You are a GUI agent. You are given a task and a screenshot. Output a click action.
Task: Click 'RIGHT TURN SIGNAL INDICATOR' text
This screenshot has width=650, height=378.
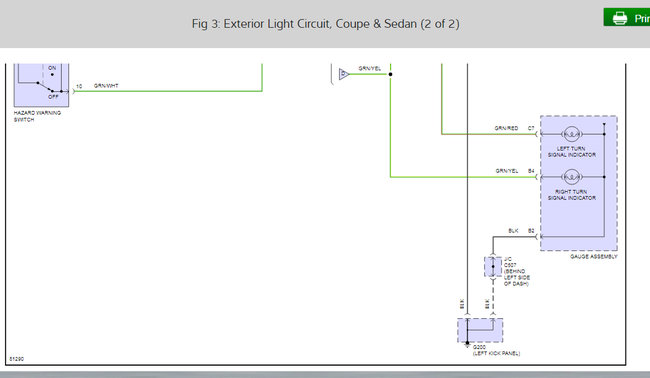pos(572,195)
